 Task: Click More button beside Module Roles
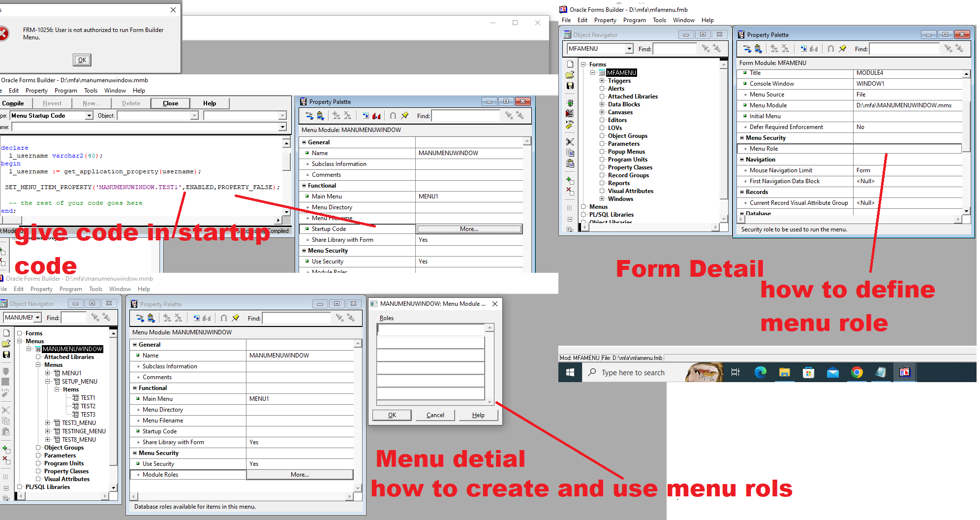coord(300,475)
